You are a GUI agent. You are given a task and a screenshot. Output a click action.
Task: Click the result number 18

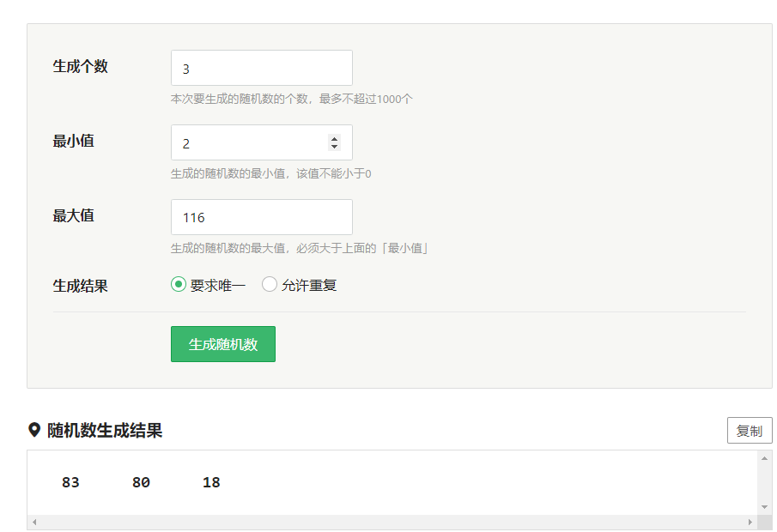click(211, 482)
